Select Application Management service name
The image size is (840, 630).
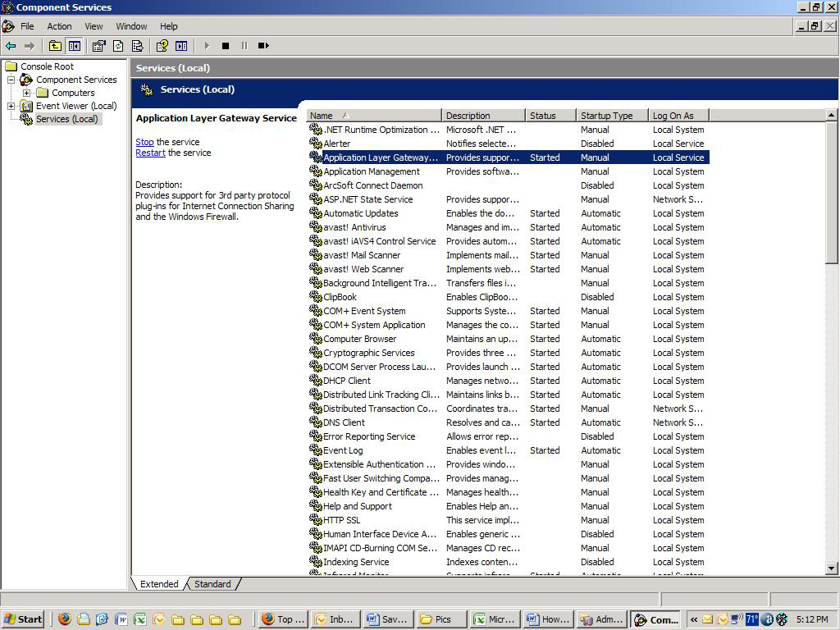372,171
